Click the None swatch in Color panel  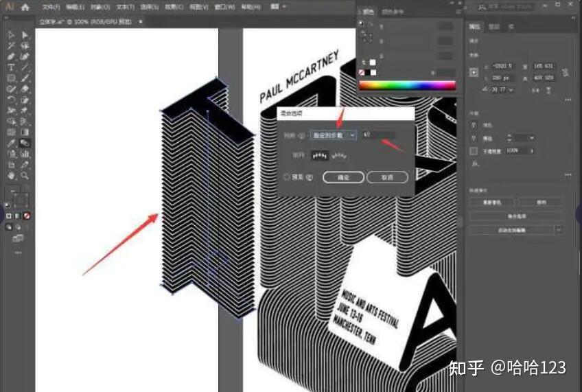tap(362, 72)
